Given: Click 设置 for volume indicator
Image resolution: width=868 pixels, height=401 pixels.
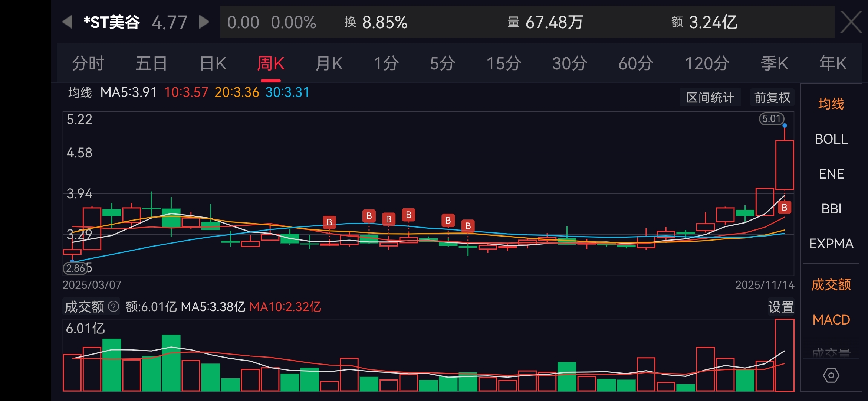Looking at the screenshot, I should click(780, 307).
